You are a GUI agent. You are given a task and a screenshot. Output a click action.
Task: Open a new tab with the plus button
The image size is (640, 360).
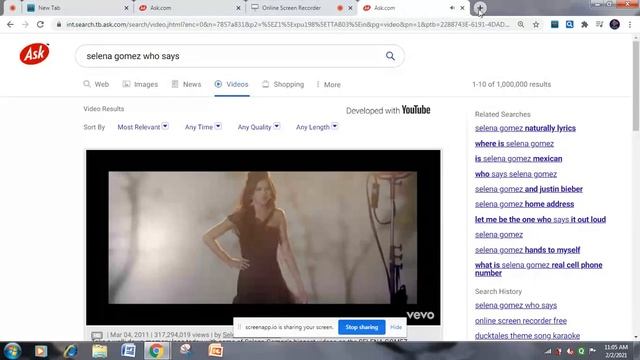point(480,8)
